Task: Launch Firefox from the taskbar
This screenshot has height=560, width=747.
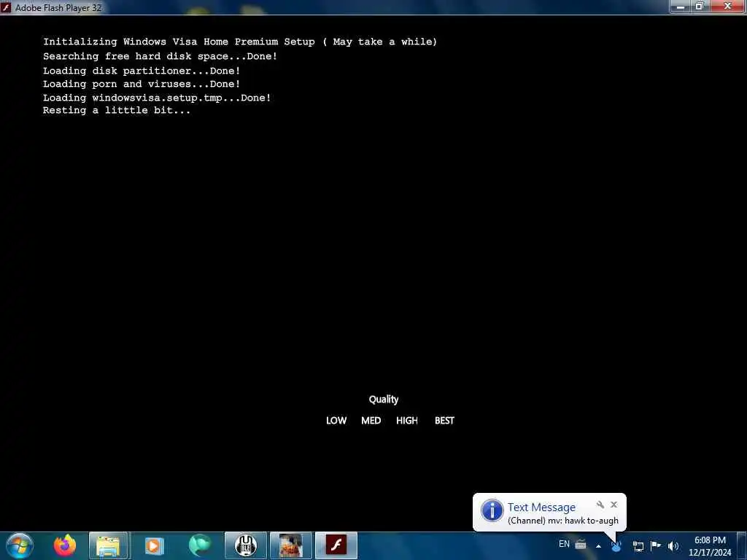Action: point(65,545)
